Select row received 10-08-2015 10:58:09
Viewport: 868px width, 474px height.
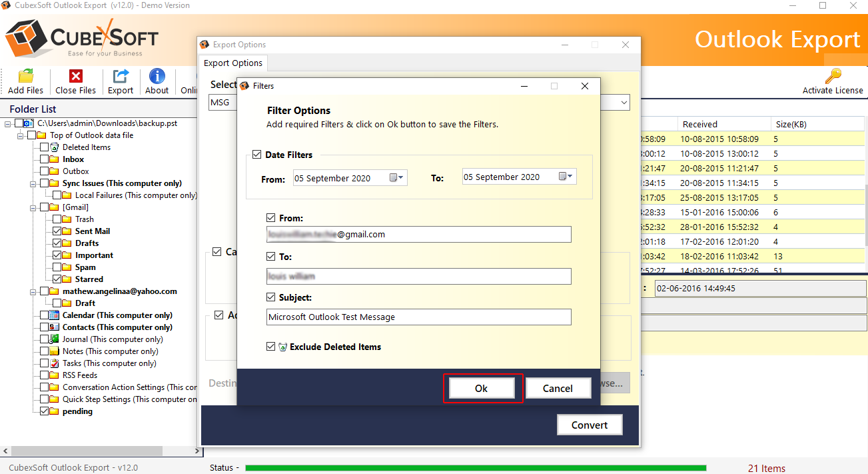[753, 139]
